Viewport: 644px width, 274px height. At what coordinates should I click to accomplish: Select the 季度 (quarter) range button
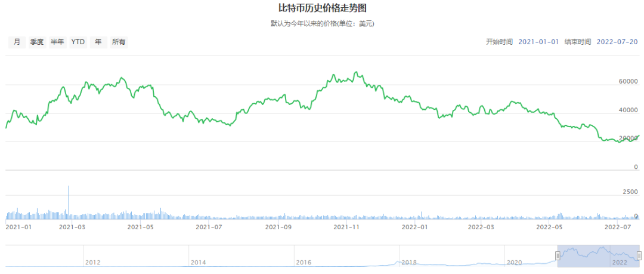[37, 42]
